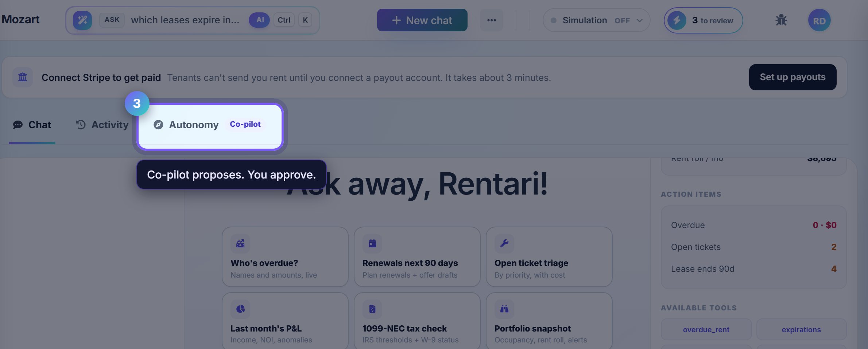This screenshot has height=349, width=868.
Task: Open the RD user avatar
Action: click(819, 20)
